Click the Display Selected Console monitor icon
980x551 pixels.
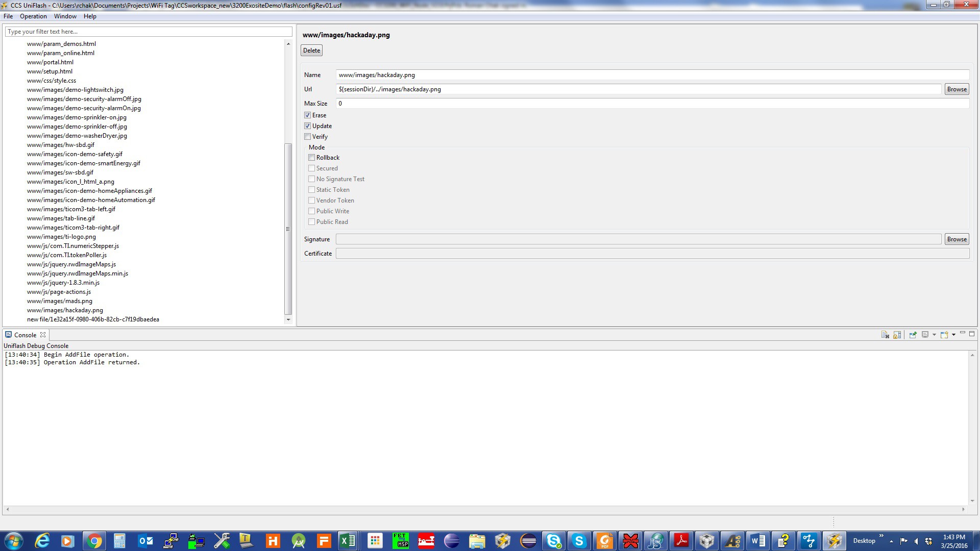(x=925, y=335)
